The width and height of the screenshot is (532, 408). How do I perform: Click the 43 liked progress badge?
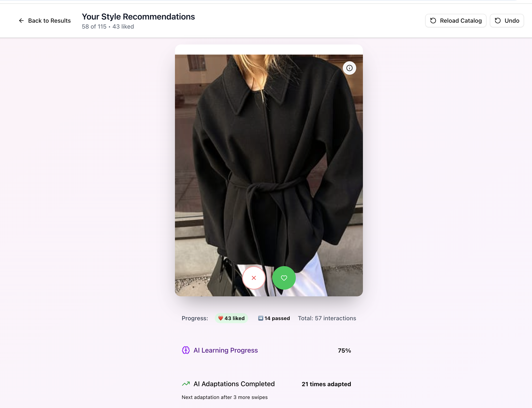click(231, 318)
